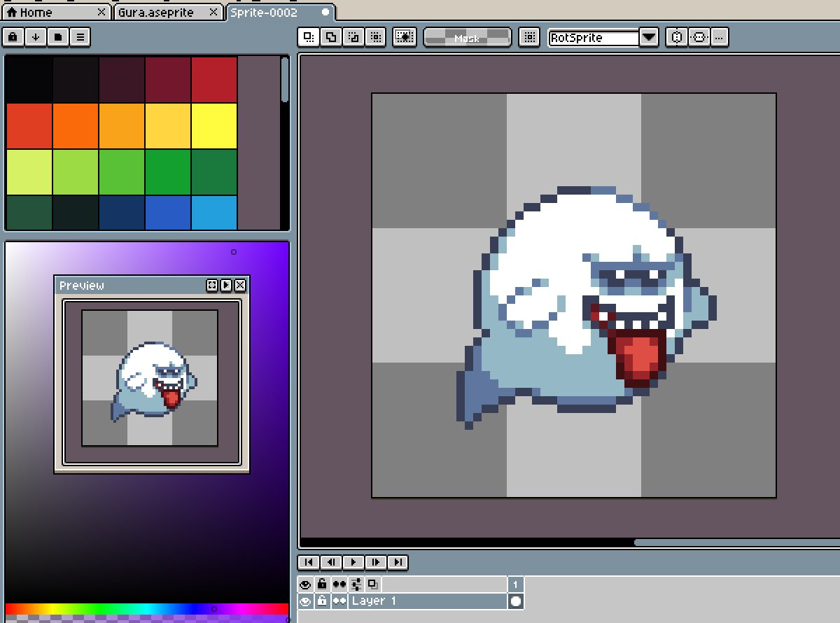840x623 pixels.
Task: Open the palette options hamburger menu
Action: (x=80, y=37)
